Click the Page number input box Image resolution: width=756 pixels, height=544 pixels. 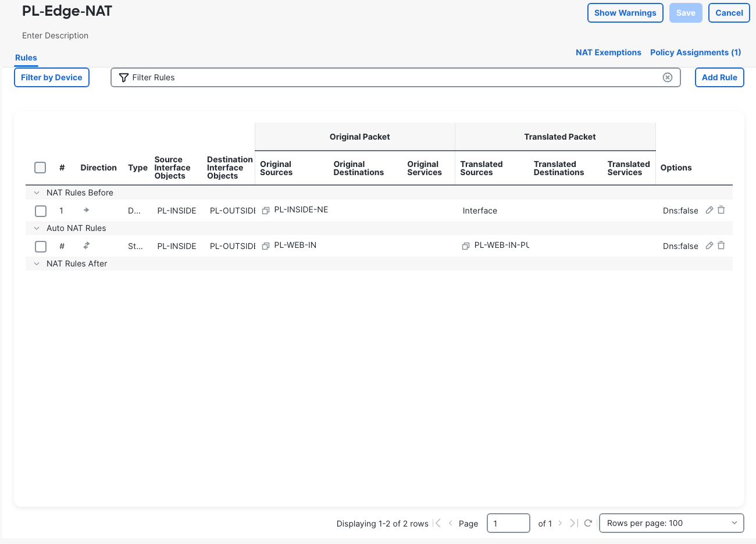[x=508, y=523]
